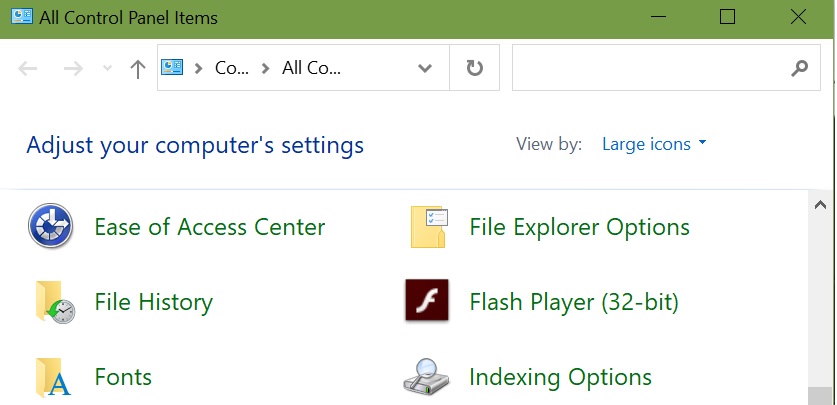Open the Fonts folder icon

(x=53, y=378)
